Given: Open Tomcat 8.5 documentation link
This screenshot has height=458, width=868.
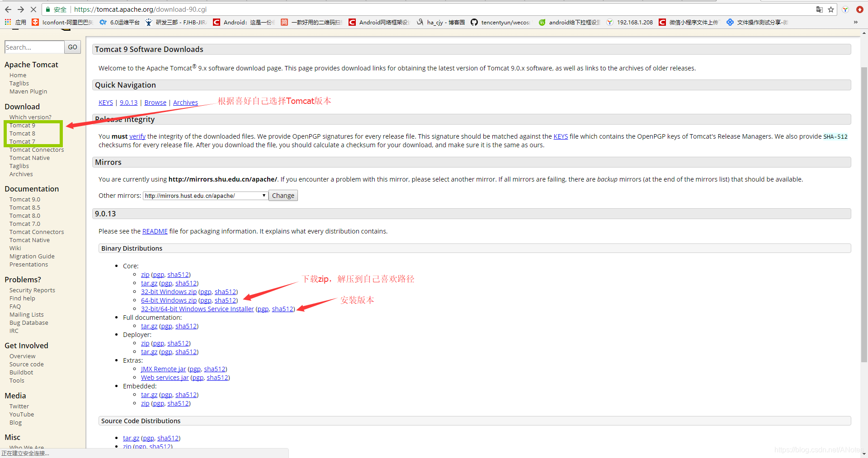Looking at the screenshot, I should point(24,208).
